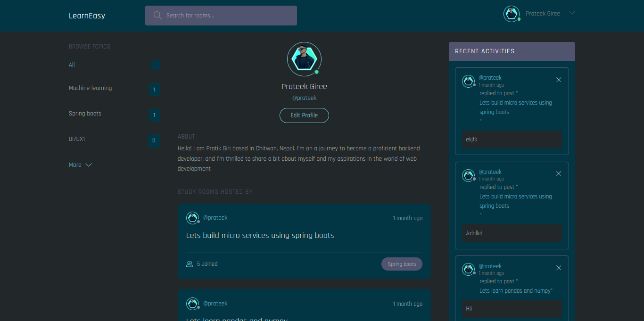This screenshot has width=644, height=321.
Task: Choose the UI/UX1 topic
Action: click(x=77, y=139)
